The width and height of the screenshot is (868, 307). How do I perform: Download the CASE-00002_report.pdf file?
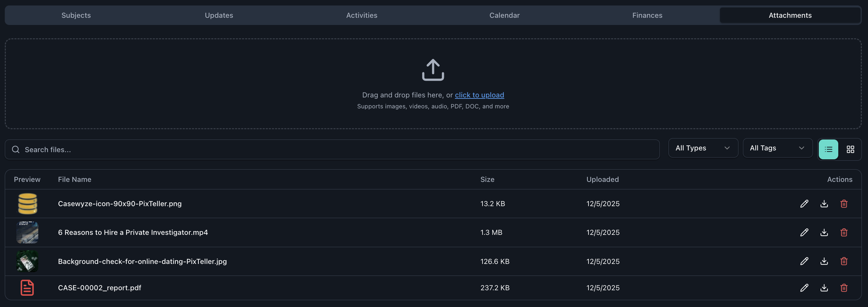coord(824,288)
